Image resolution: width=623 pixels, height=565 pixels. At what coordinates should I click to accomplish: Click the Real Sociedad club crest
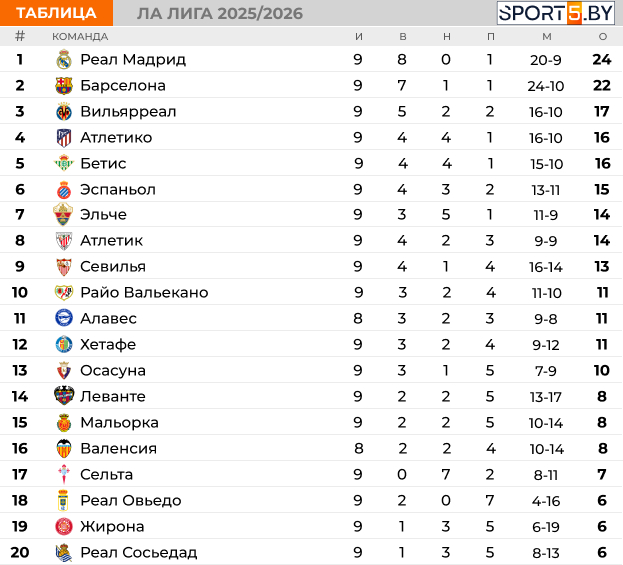click(x=64, y=552)
